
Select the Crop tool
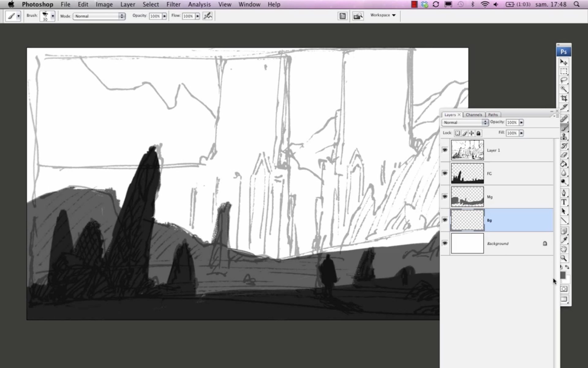click(x=563, y=98)
